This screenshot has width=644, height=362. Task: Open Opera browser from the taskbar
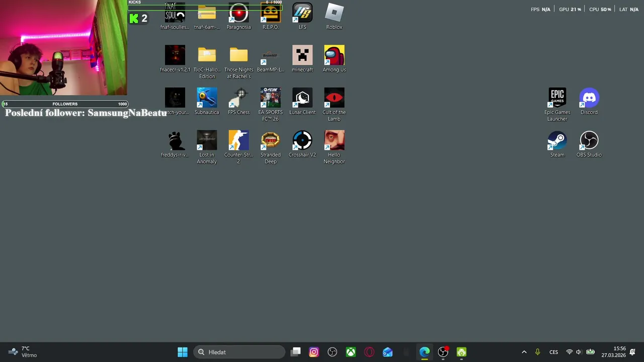pyautogui.click(x=369, y=352)
